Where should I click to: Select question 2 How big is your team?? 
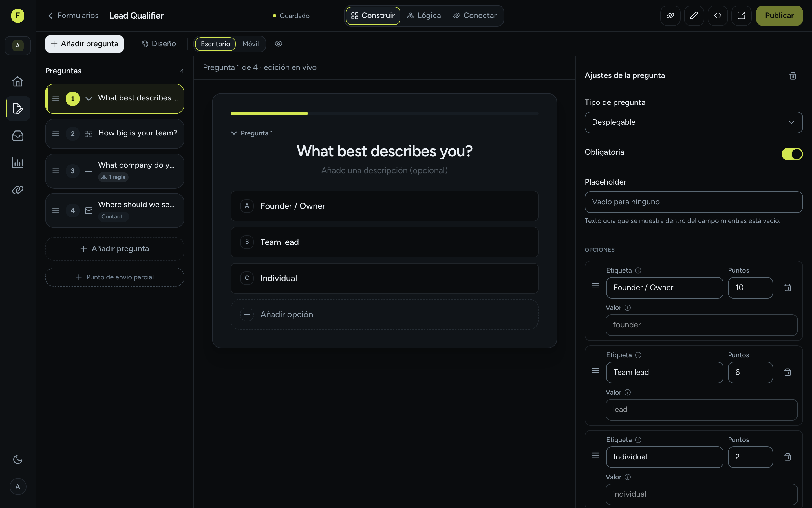click(x=115, y=133)
